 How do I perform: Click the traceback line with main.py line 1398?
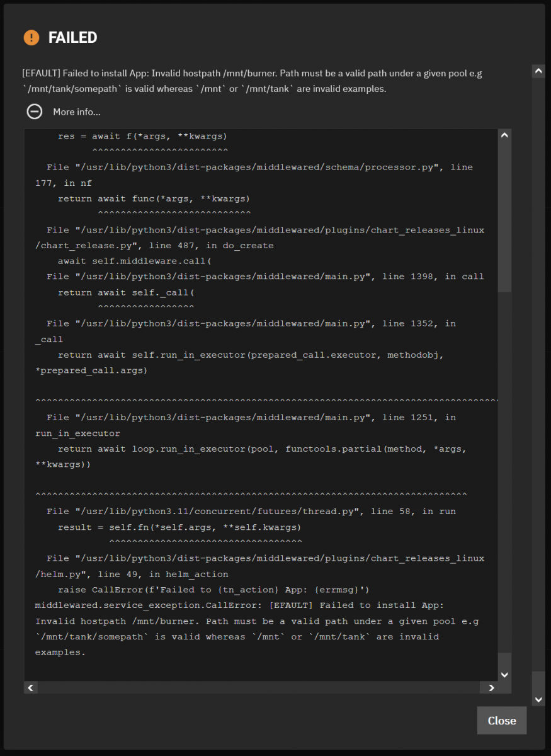(x=265, y=277)
